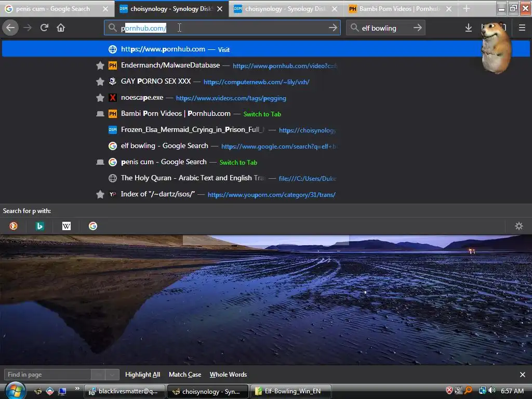The image size is (532, 399).
Task: Open the browser home page
Action: point(61,28)
